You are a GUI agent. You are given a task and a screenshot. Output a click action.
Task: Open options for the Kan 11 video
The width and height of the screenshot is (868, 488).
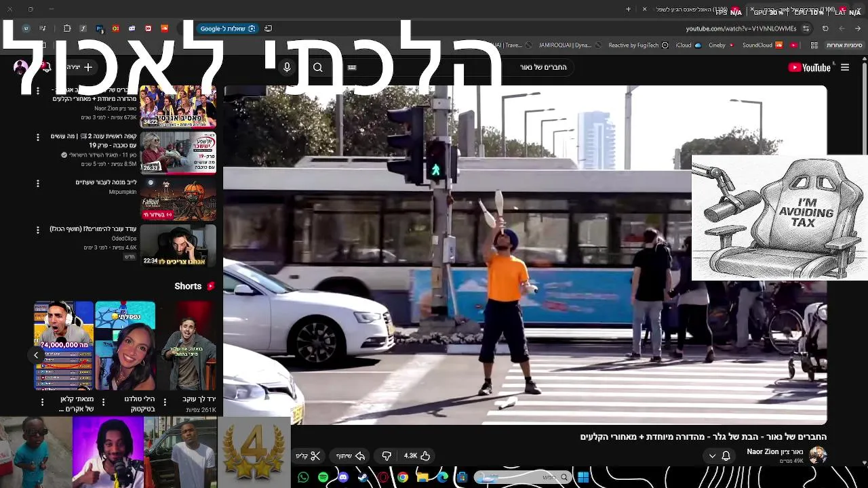pyautogui.click(x=37, y=137)
